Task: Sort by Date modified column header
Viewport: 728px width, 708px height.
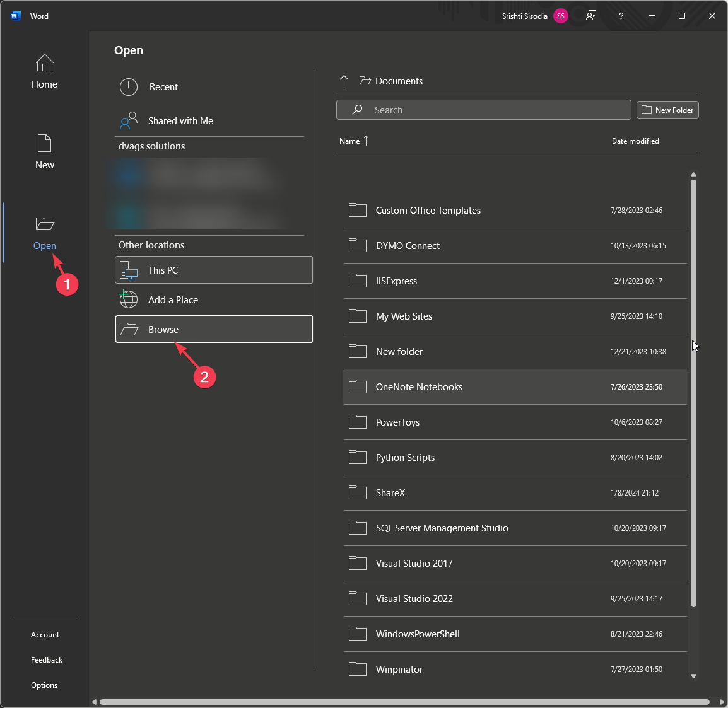Action: [x=635, y=141]
